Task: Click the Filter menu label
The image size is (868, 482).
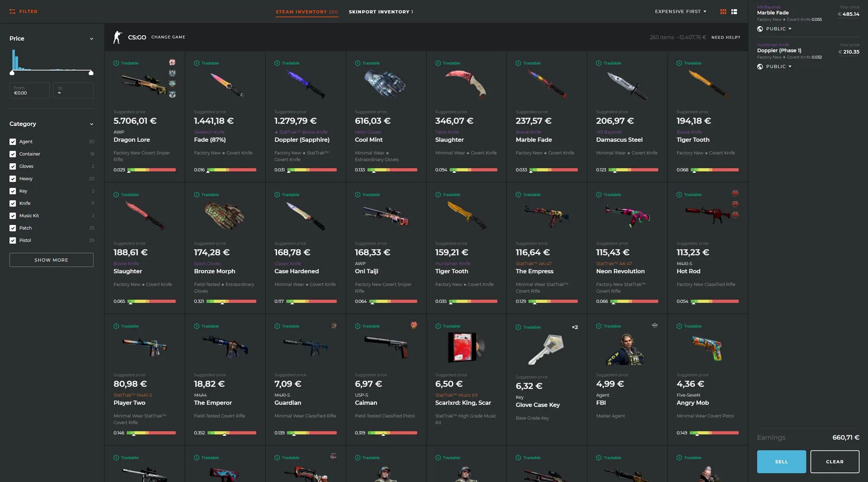Action: pyautogui.click(x=28, y=11)
